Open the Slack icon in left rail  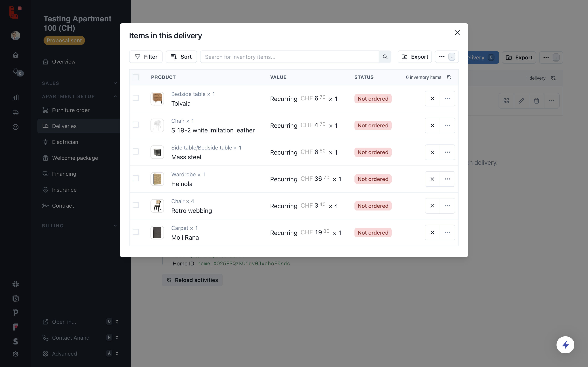pyautogui.click(x=16, y=284)
